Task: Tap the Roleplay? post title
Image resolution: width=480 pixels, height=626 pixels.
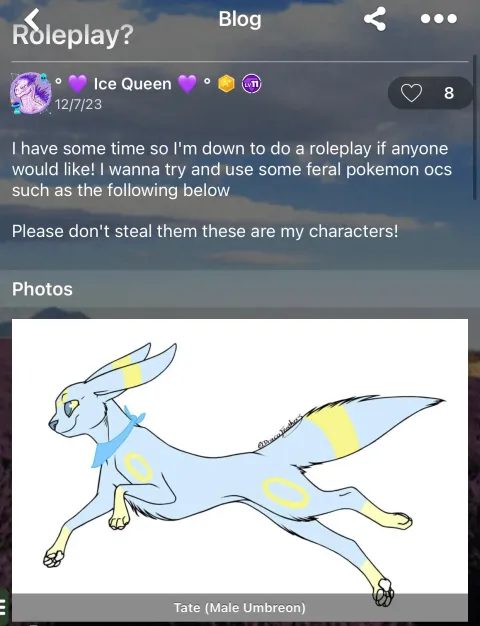Action: point(73,36)
